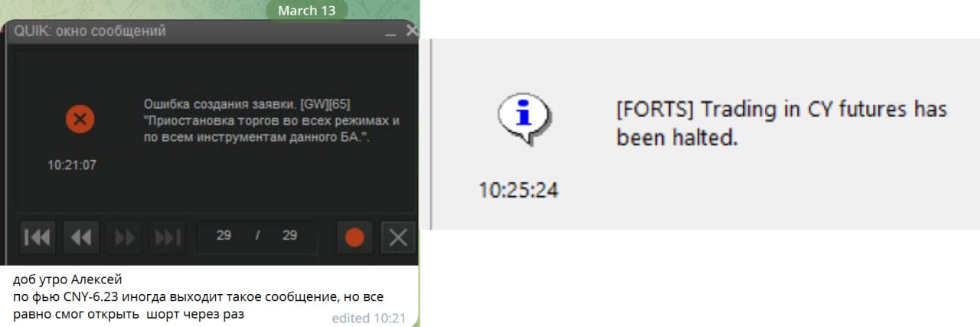
Task: Go to the previous QUIK message
Action: [x=81, y=237]
